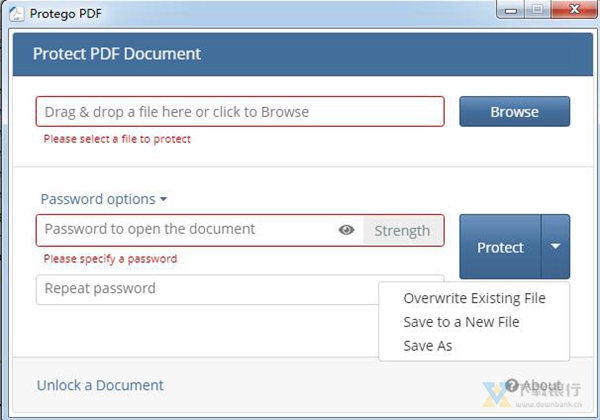Choose Overwrite Existing File from menu

(x=474, y=298)
